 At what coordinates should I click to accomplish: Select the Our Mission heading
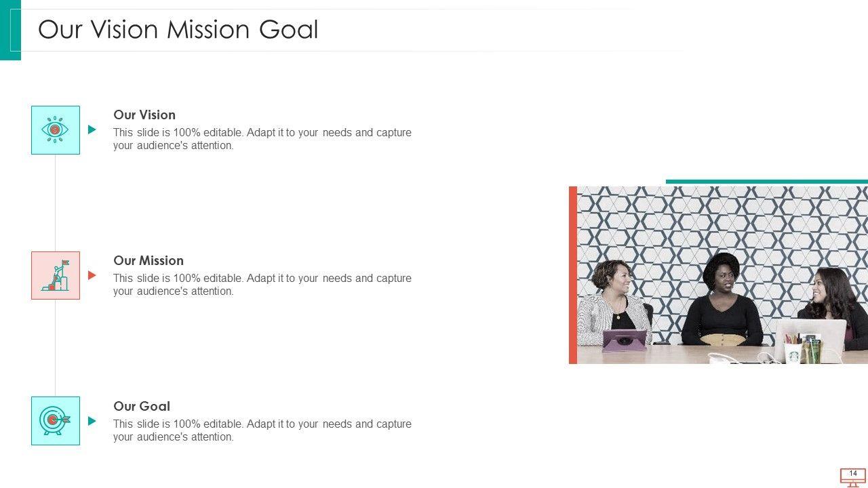(149, 260)
